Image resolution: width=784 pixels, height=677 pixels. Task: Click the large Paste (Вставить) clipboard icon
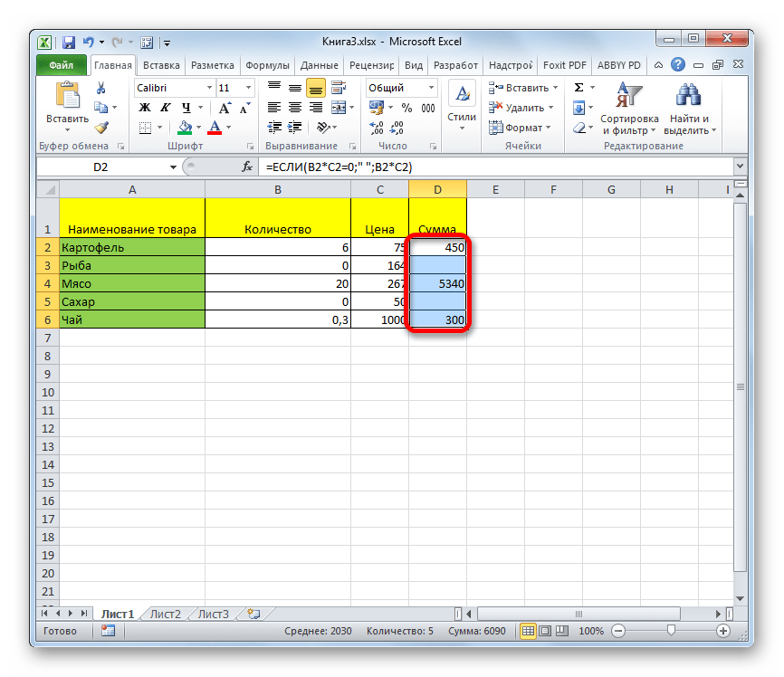(68, 96)
